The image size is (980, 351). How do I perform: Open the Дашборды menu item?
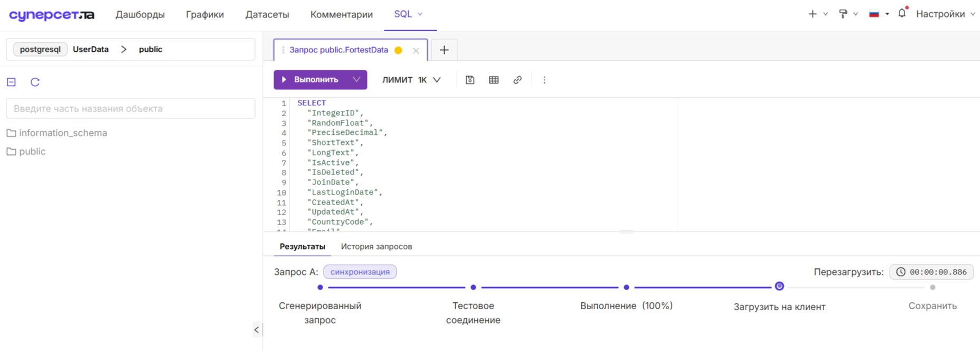click(x=140, y=14)
